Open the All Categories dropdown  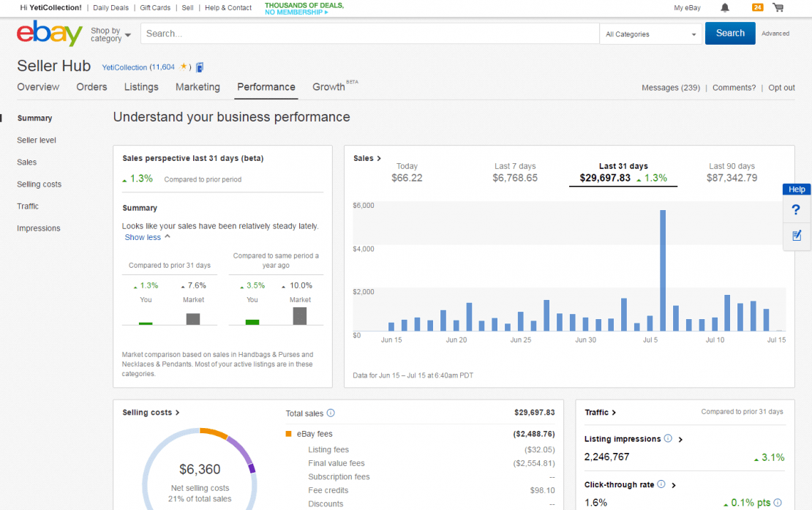click(650, 34)
